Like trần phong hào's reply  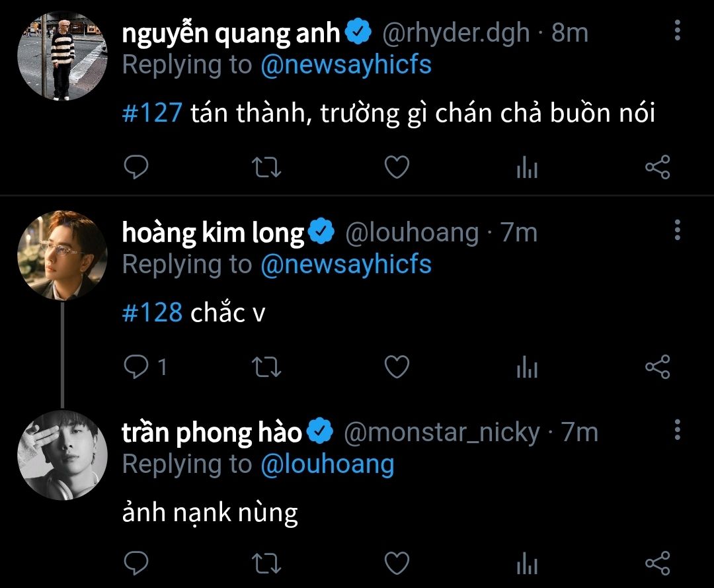click(397, 564)
